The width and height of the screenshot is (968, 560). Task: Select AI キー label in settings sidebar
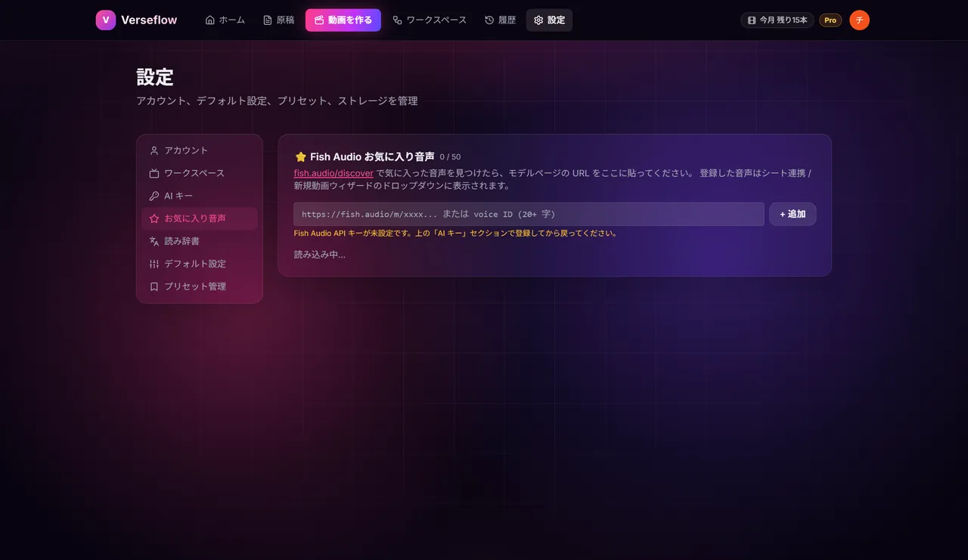point(178,196)
